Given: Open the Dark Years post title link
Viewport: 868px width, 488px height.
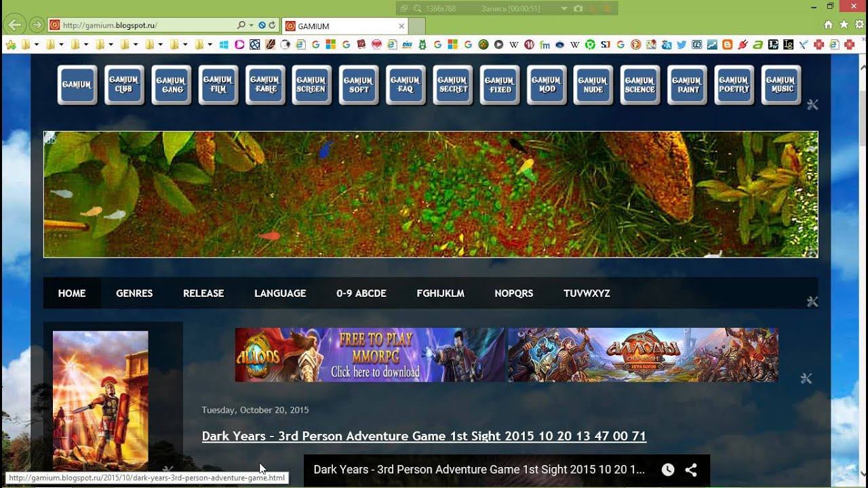Looking at the screenshot, I should coord(424,436).
